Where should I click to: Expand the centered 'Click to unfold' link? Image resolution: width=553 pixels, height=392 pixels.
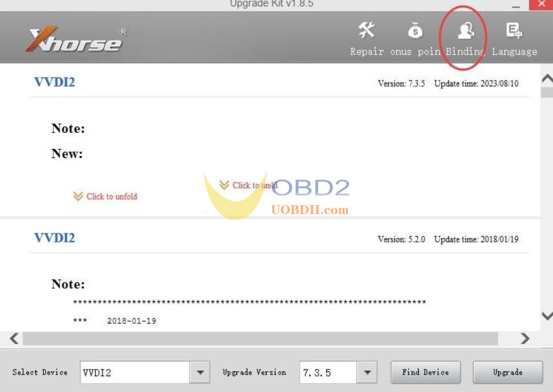click(248, 185)
